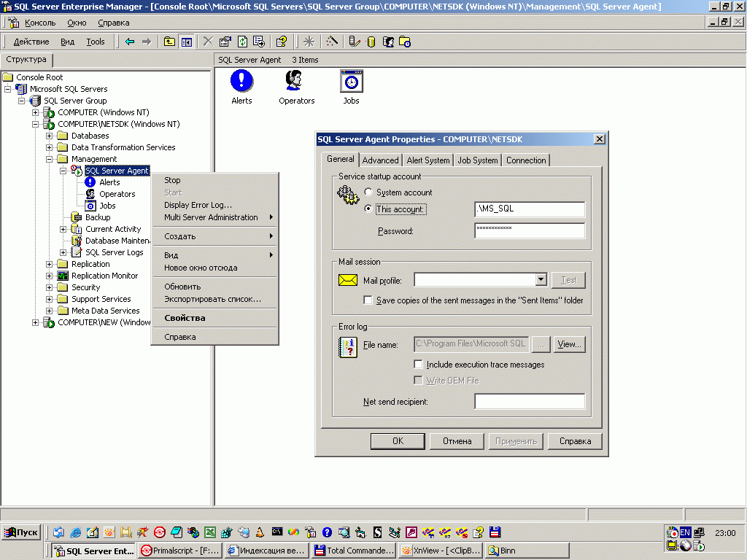Select Operators node in the tree
The image size is (747, 560).
tap(117, 194)
